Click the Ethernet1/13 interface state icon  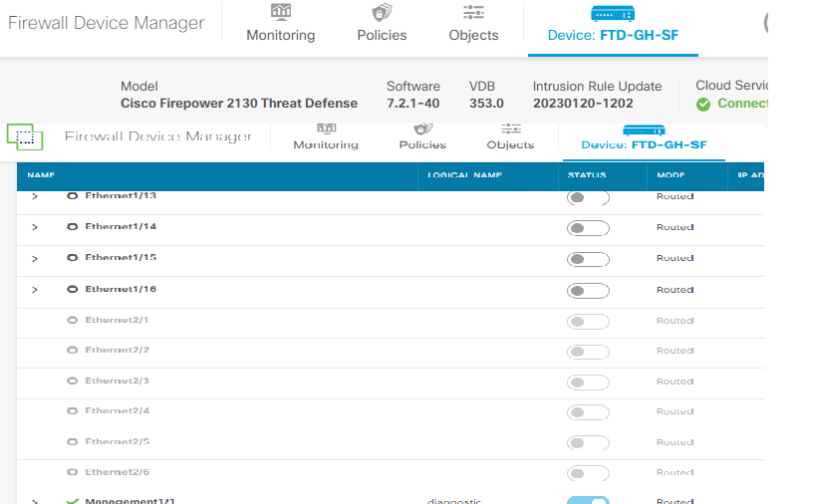coord(73,196)
